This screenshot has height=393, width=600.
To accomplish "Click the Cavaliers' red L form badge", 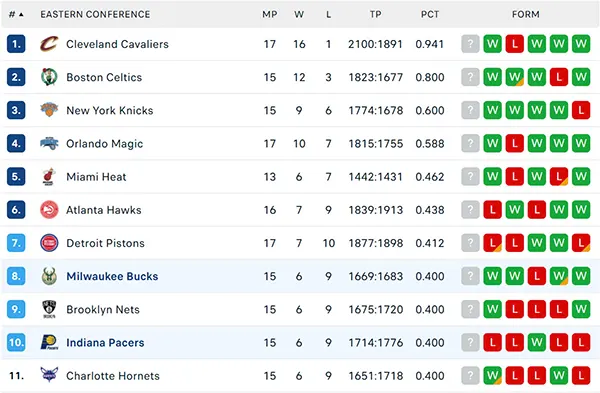I will [x=515, y=44].
